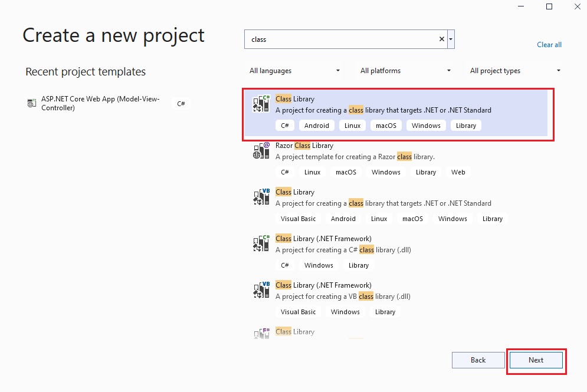Image resolution: width=587 pixels, height=392 pixels.
Task: Click the 'A project template for creating a Razor class library' description
Action: tap(355, 157)
